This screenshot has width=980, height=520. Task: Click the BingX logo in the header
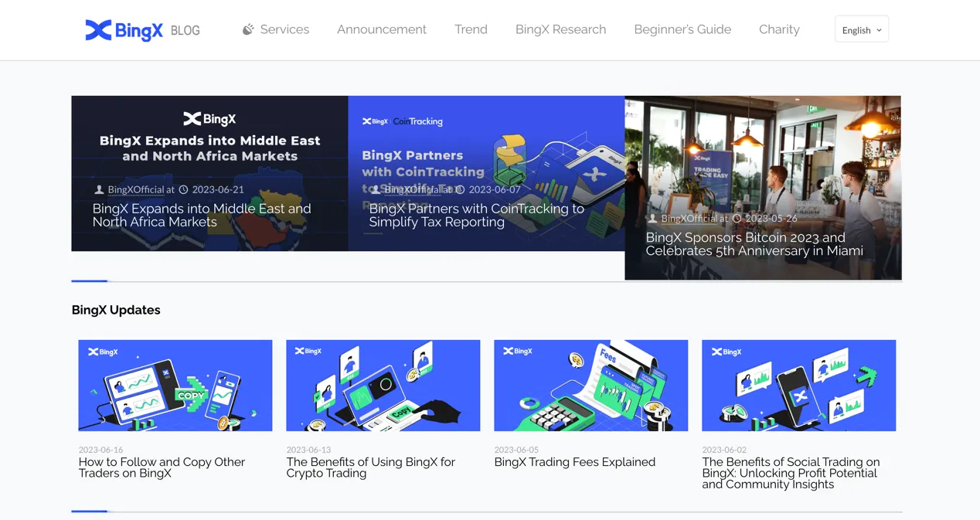pyautogui.click(x=124, y=30)
